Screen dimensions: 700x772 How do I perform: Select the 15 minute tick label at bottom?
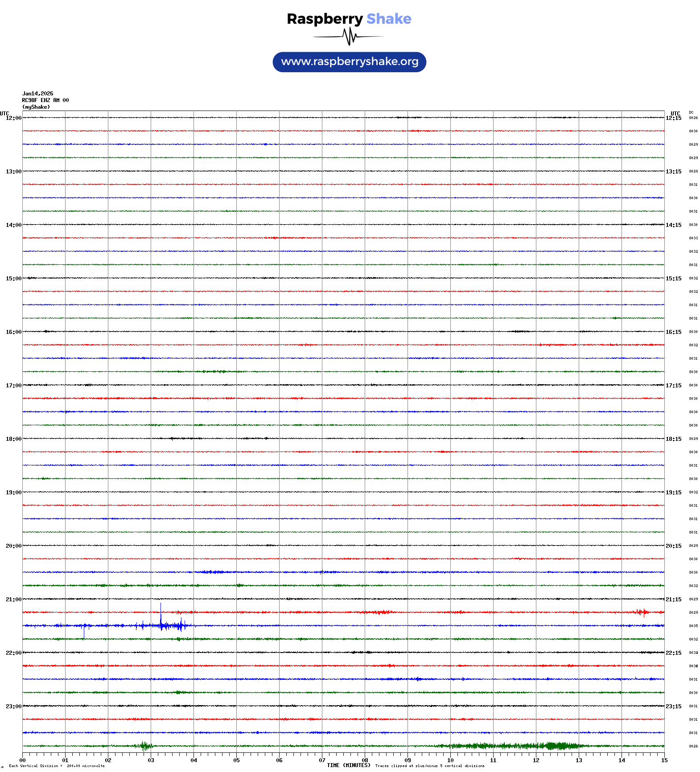pyautogui.click(x=664, y=760)
